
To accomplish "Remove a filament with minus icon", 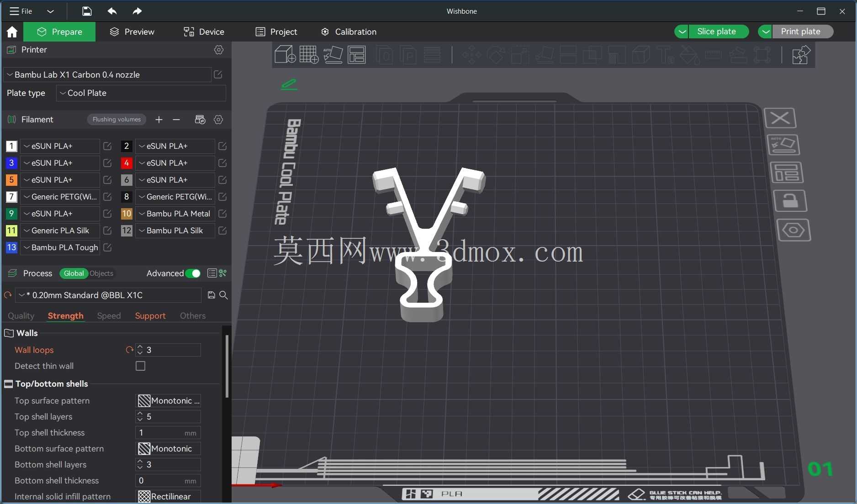I will [176, 120].
